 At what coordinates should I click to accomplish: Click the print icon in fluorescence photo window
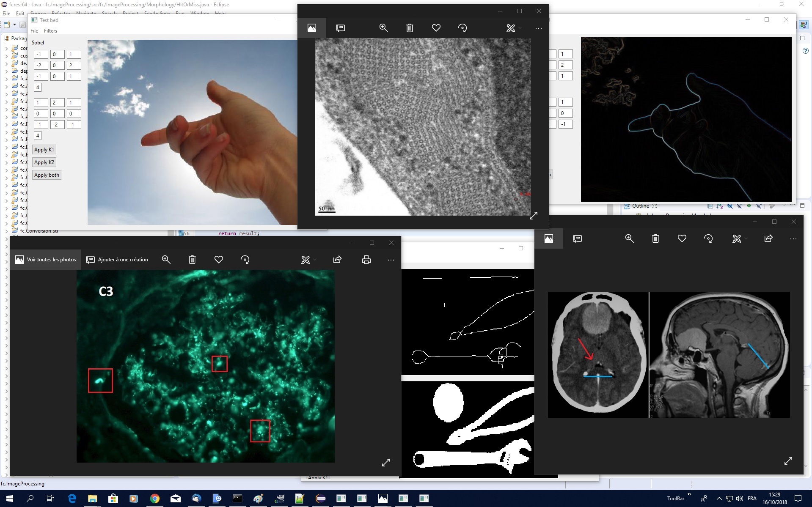366,260
